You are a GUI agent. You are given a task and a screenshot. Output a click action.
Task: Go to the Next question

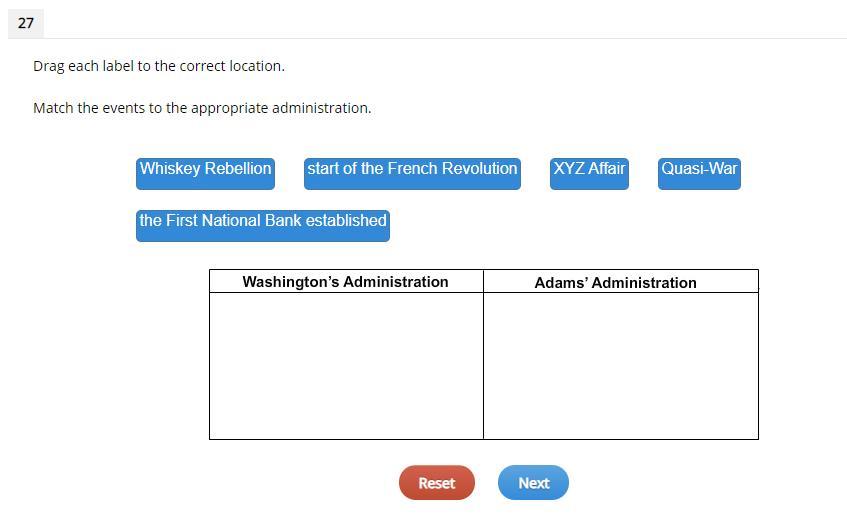pos(533,482)
